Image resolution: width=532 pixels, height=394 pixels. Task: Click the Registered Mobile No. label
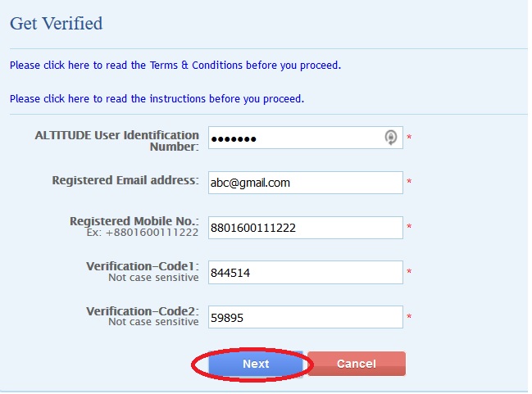[x=134, y=221]
